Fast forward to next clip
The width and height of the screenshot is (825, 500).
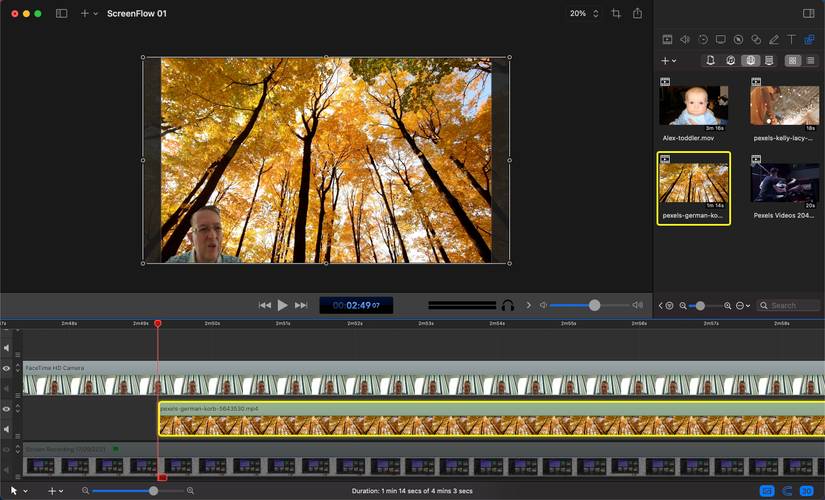(x=301, y=305)
